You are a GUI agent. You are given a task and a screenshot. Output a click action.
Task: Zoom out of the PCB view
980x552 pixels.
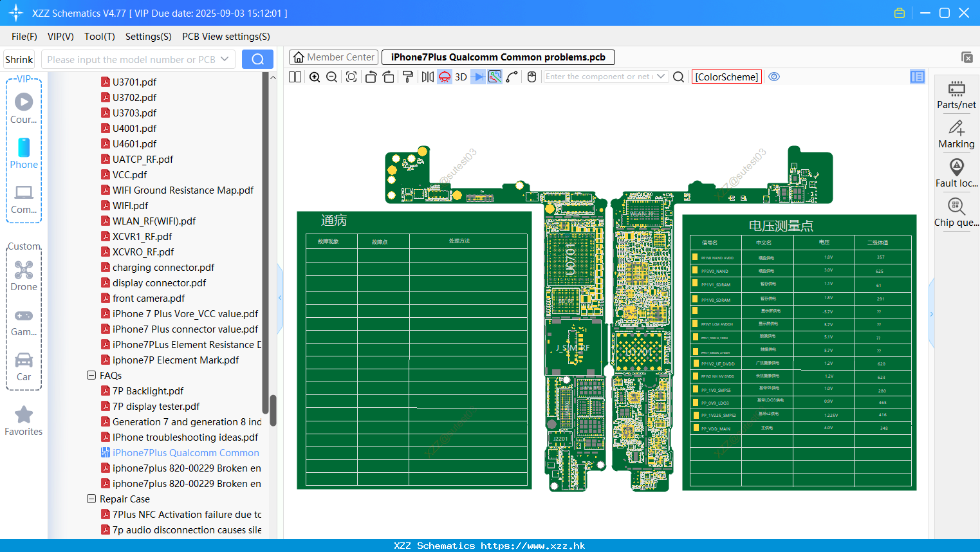332,77
